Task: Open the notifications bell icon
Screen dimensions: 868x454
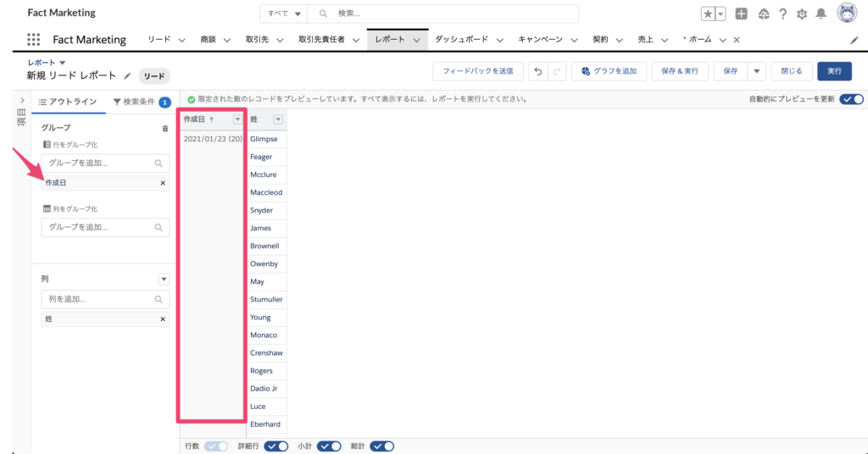Action: point(821,14)
